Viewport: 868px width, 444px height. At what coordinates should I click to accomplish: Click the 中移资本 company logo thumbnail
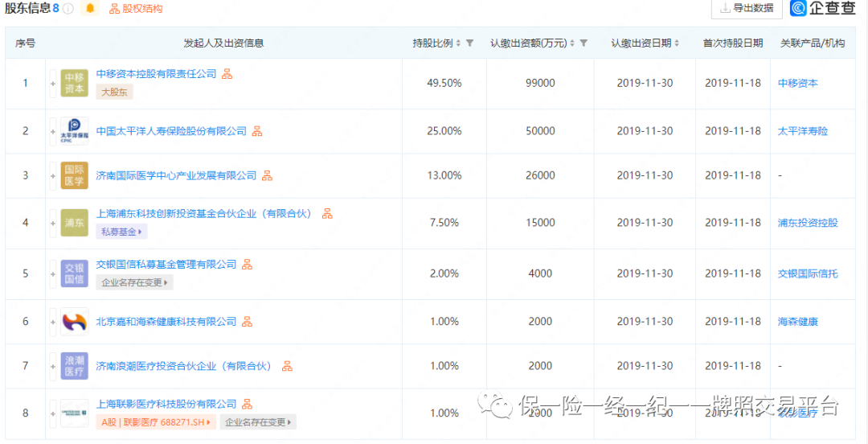pyautogui.click(x=74, y=84)
